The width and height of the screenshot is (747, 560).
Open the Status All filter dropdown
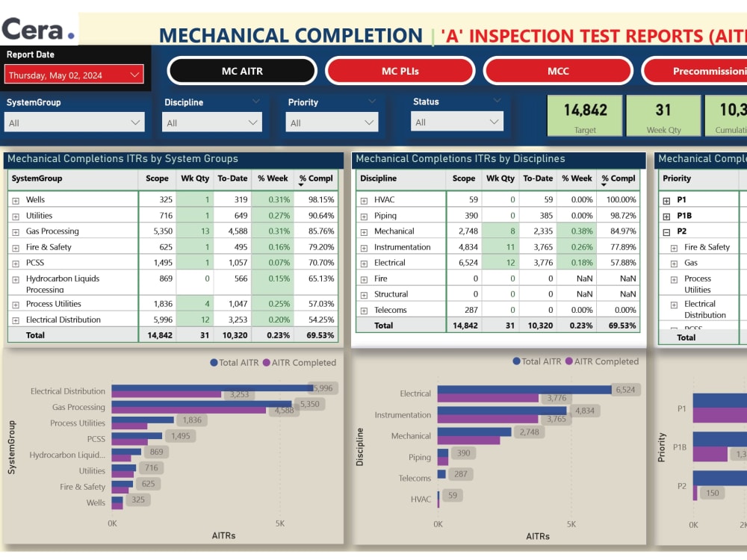pos(456,122)
